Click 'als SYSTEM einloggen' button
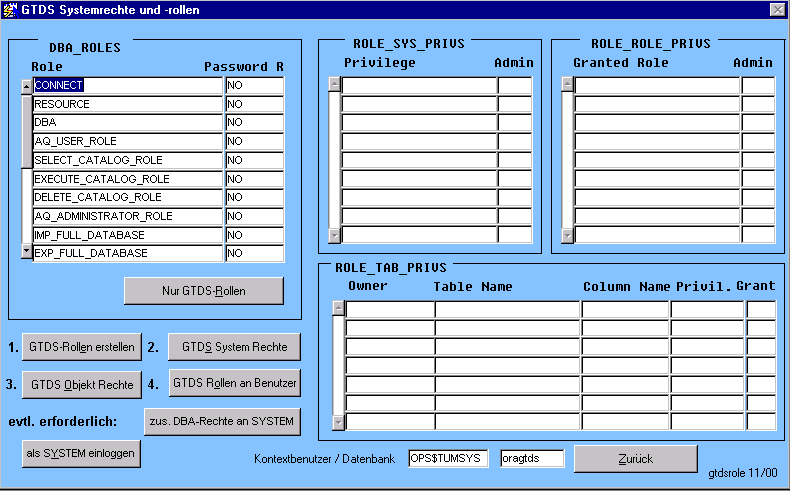 (82, 453)
